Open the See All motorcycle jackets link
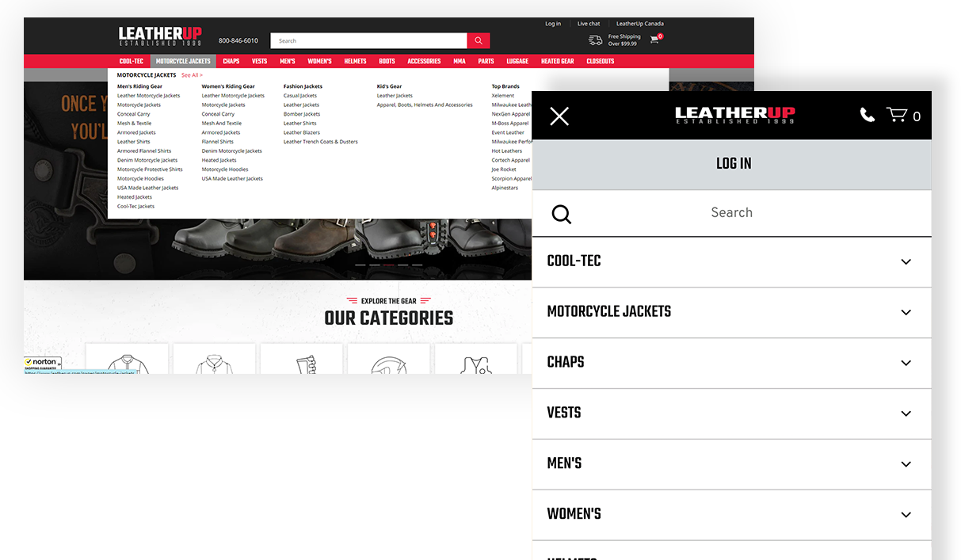Image resolution: width=961 pixels, height=560 pixels. point(192,75)
